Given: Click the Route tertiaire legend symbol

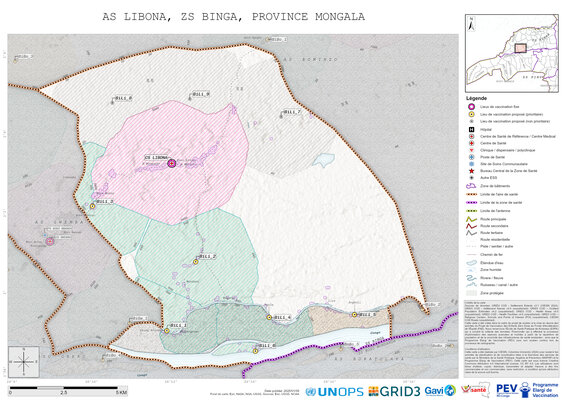Looking at the screenshot, I should click(x=471, y=233).
